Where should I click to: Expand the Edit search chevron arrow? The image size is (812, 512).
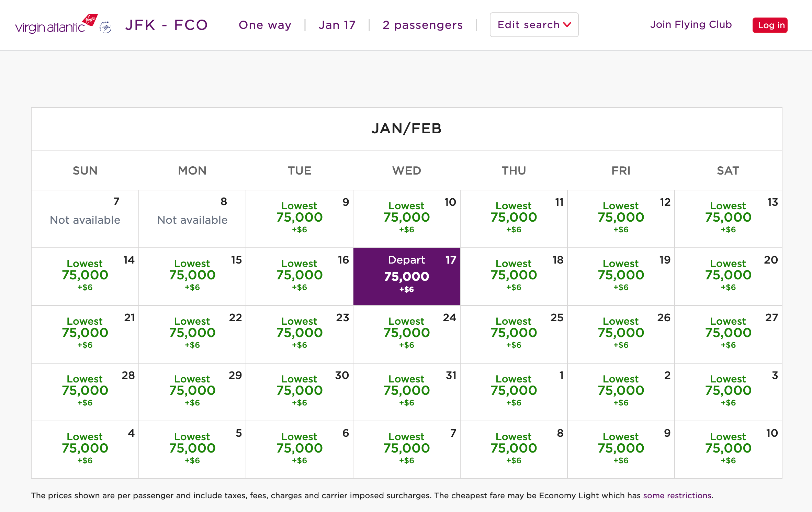point(567,25)
